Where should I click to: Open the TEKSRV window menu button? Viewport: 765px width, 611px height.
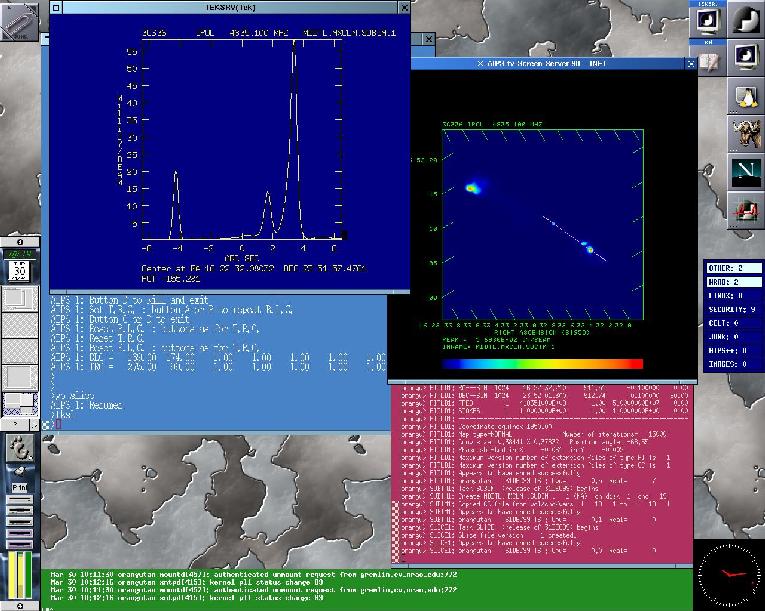point(57,7)
